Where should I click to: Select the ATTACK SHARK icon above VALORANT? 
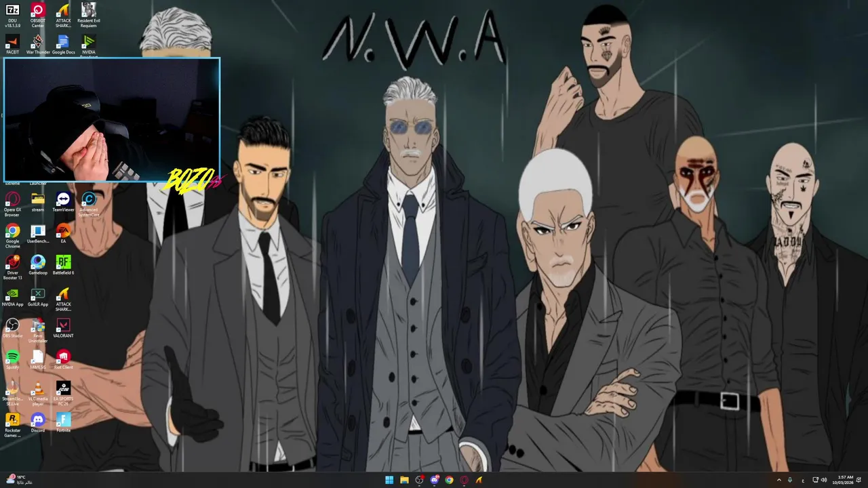pos(63,299)
